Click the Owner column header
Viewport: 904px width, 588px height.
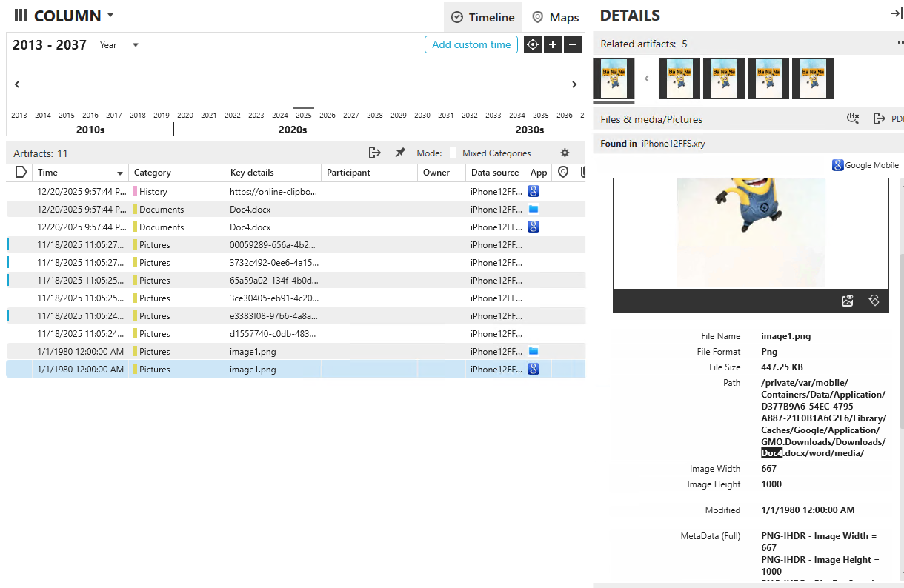[x=442, y=172]
